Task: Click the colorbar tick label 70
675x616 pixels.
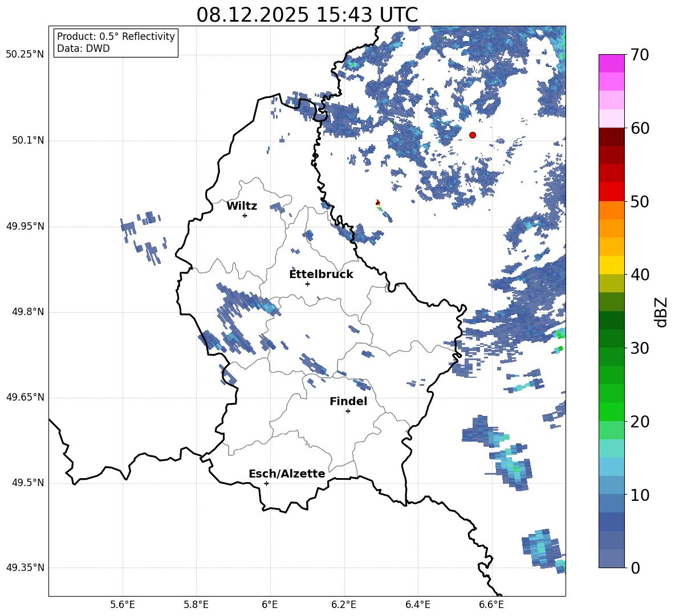Action: click(640, 55)
